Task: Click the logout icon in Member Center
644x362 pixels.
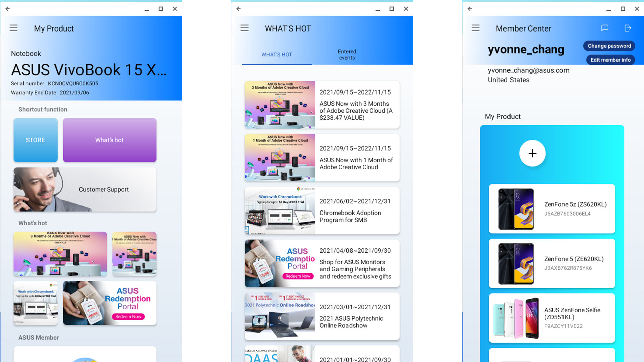Action: tap(628, 28)
